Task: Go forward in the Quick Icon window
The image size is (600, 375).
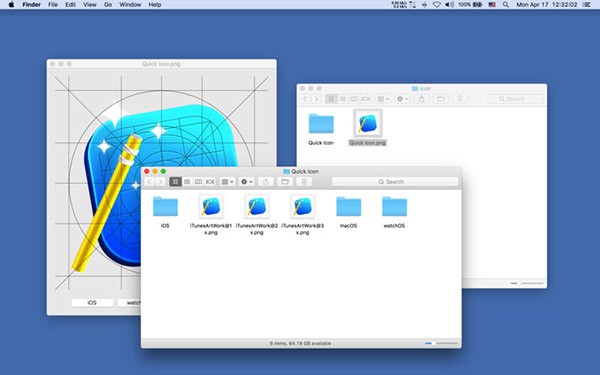Action: click(x=160, y=181)
